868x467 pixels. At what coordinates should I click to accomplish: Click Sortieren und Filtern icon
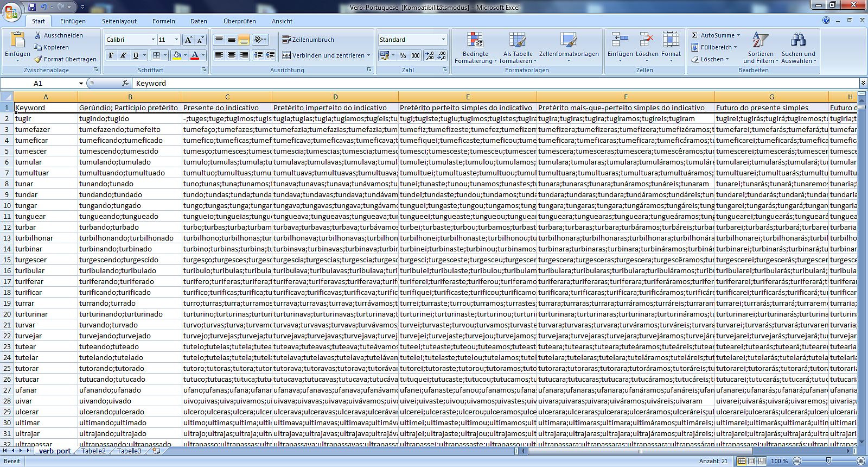760,40
